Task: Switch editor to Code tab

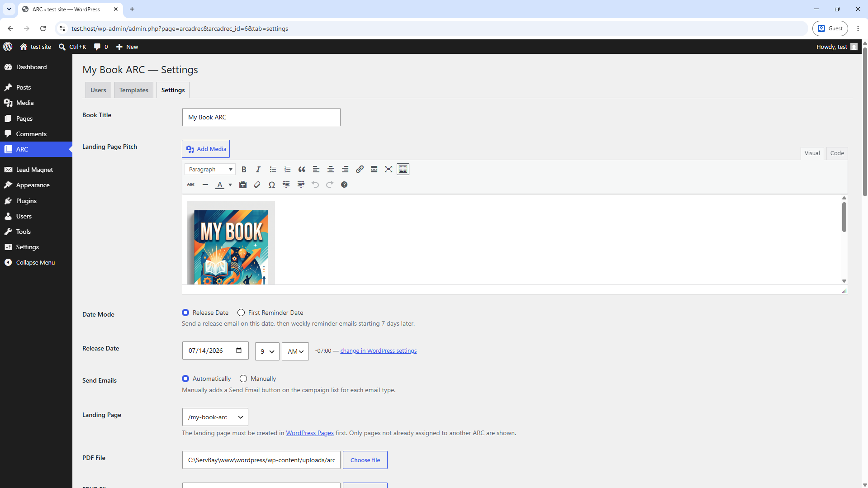Action: (x=837, y=153)
